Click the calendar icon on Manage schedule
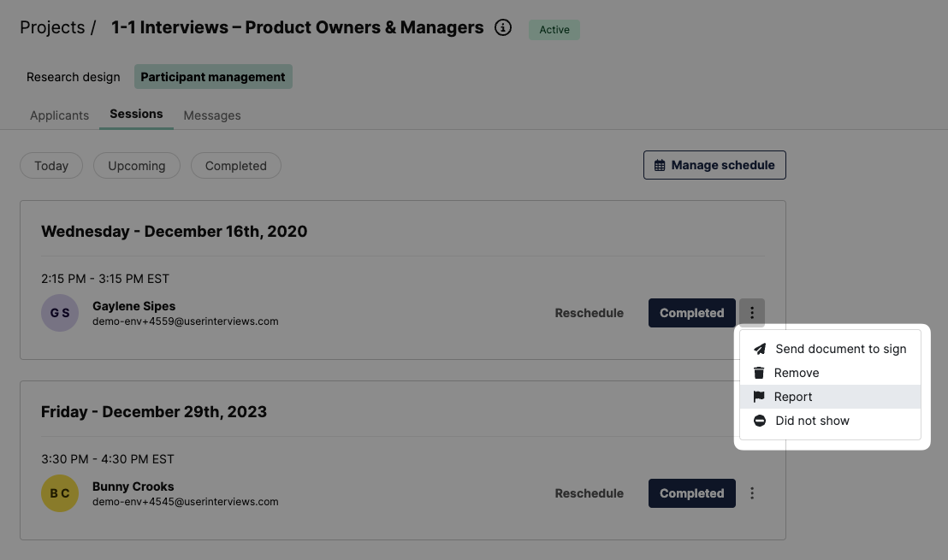Image resolution: width=948 pixels, height=560 pixels. [658, 164]
